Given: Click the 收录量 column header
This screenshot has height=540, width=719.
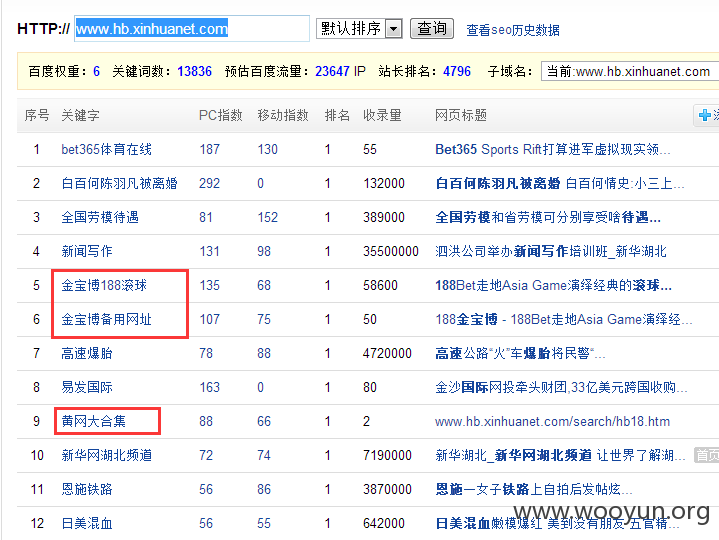Looking at the screenshot, I should coord(382,115).
